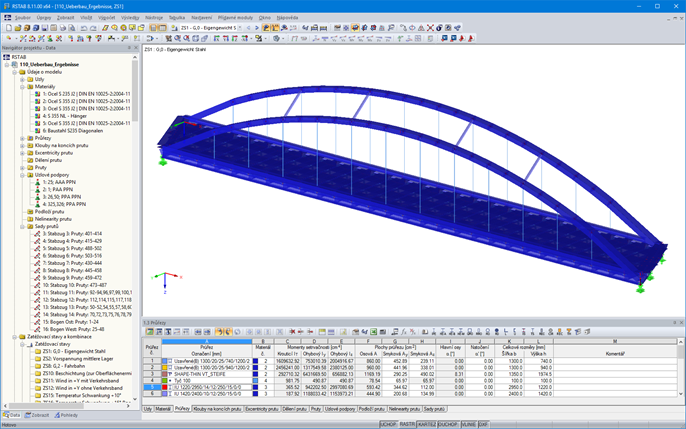686x429 pixels.
Task: Collapse the Materiály tree node
Action: click(x=22, y=87)
